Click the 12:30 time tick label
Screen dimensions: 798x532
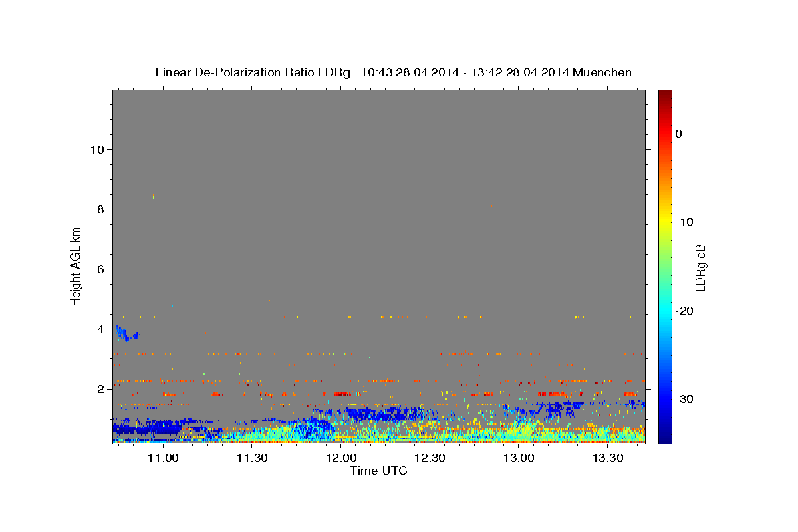pos(430,458)
